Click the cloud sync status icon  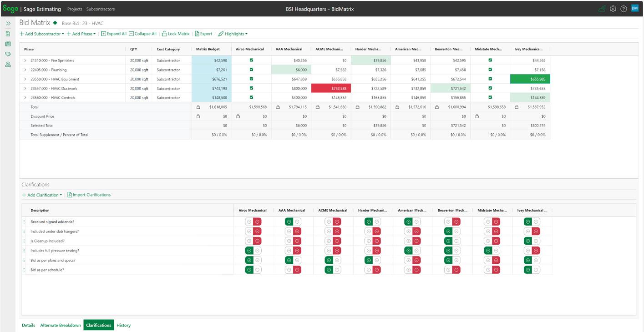602,9
